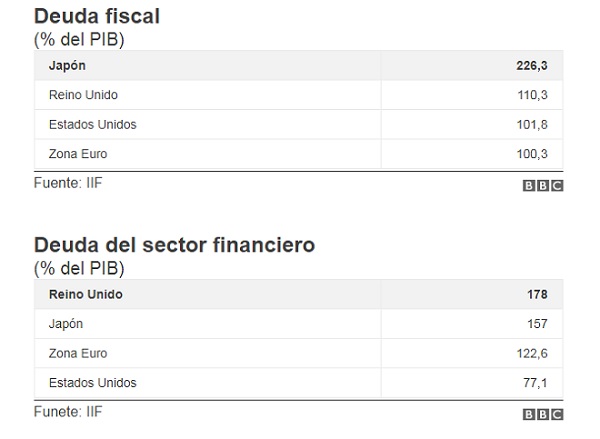This screenshot has height=439, width=600.
Task: Click the (% del PIB) subtitle under Deuda fiscal
Action: 79,39
